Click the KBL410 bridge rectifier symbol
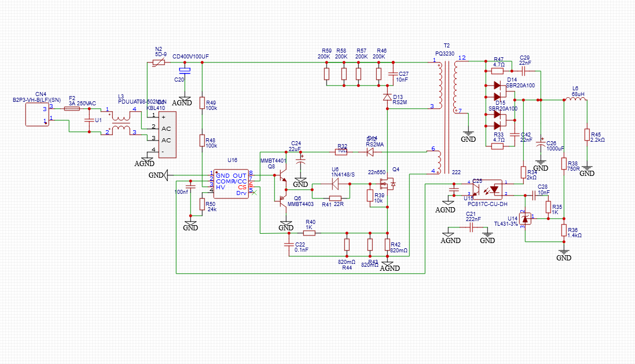 tap(167, 134)
